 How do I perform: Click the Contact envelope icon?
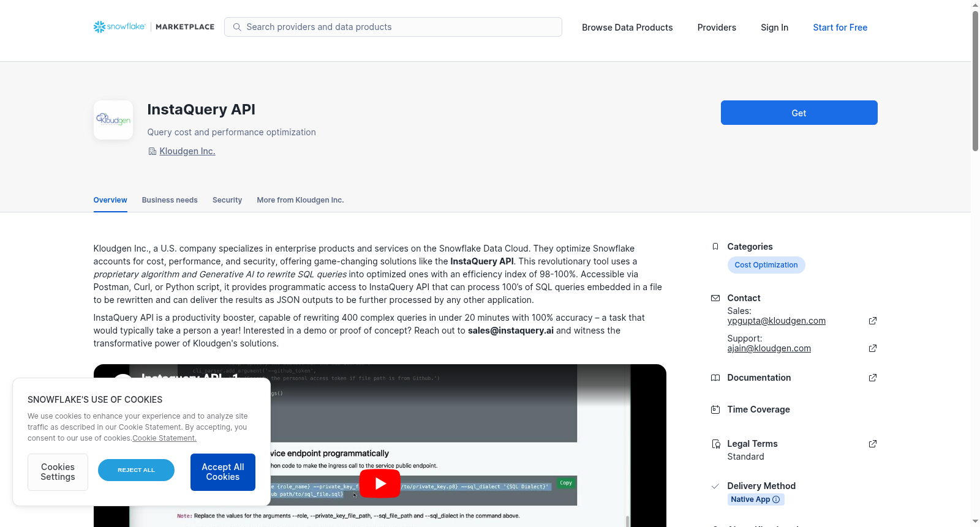tap(715, 298)
